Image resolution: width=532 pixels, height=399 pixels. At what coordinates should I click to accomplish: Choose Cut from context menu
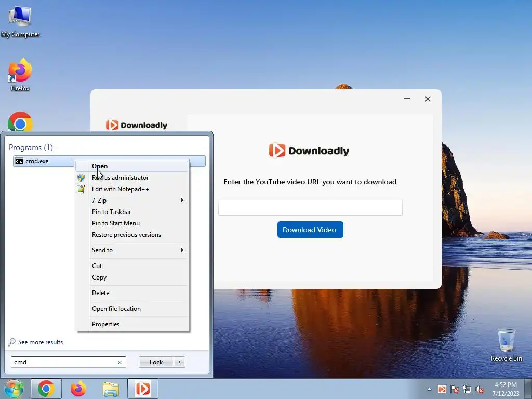[131, 265]
